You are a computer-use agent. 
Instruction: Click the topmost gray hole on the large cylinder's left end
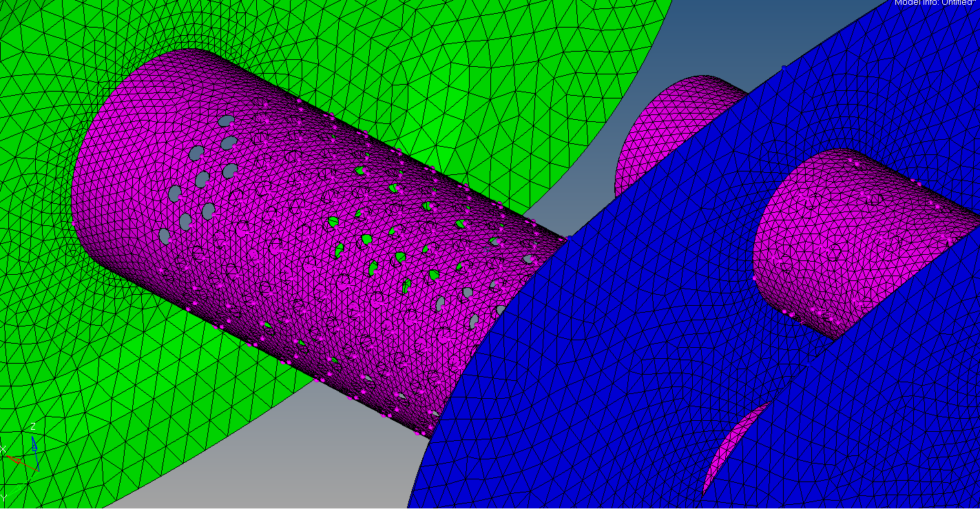225,121
